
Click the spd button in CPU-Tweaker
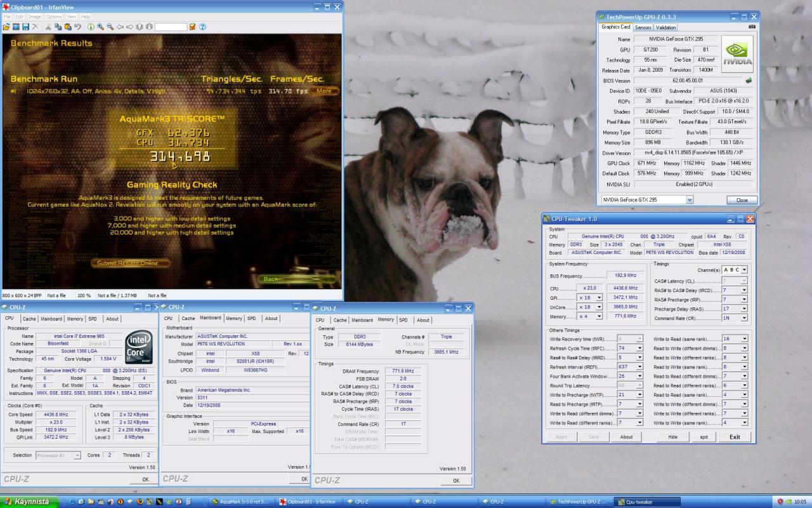coord(704,437)
